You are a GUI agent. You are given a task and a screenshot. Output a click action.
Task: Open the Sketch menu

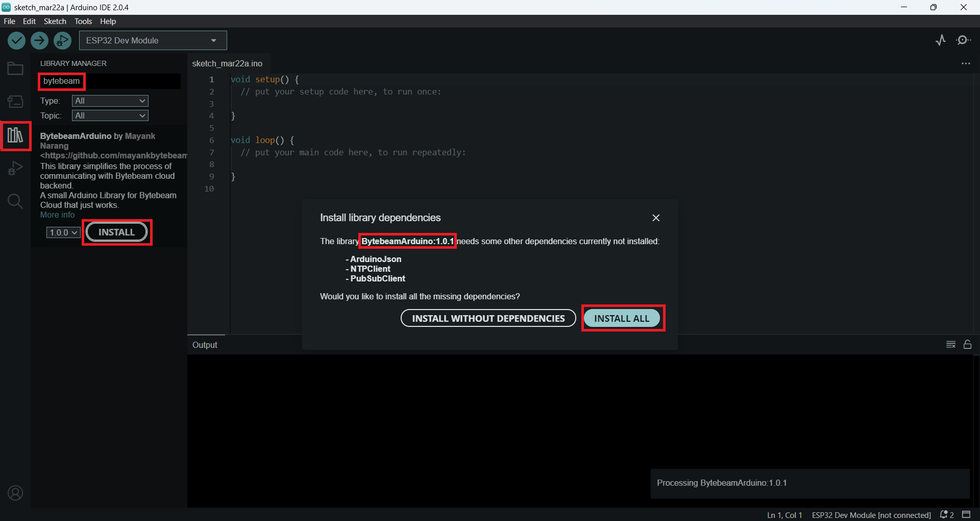[x=55, y=21]
